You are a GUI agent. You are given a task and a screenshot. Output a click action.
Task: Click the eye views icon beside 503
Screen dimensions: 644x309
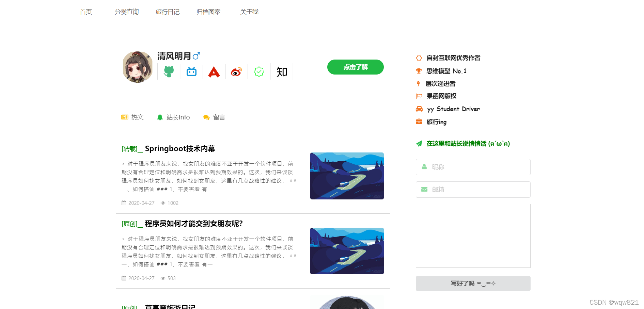(163, 278)
